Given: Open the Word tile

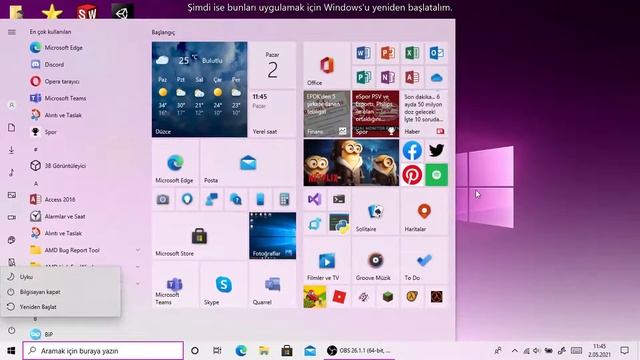Looking at the screenshot, I should (363, 53).
